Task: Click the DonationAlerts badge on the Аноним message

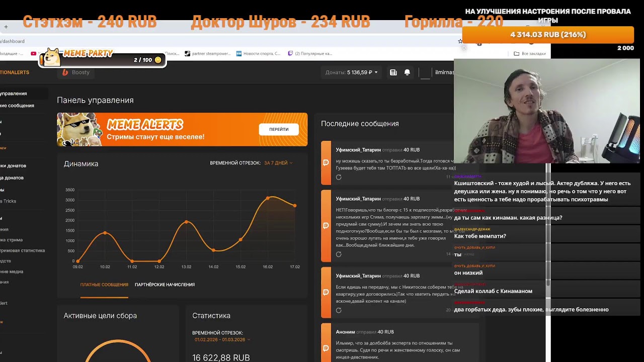Action: coord(326,348)
